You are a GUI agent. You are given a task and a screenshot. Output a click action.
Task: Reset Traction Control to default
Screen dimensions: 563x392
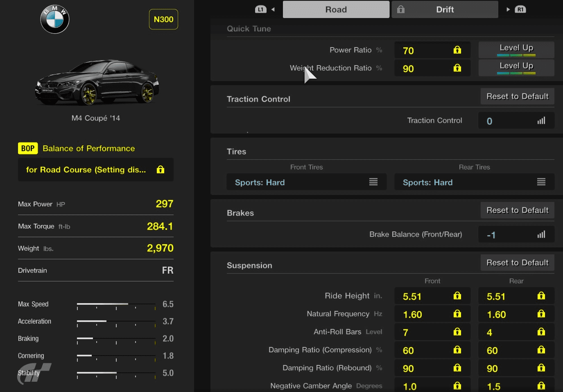518,96
